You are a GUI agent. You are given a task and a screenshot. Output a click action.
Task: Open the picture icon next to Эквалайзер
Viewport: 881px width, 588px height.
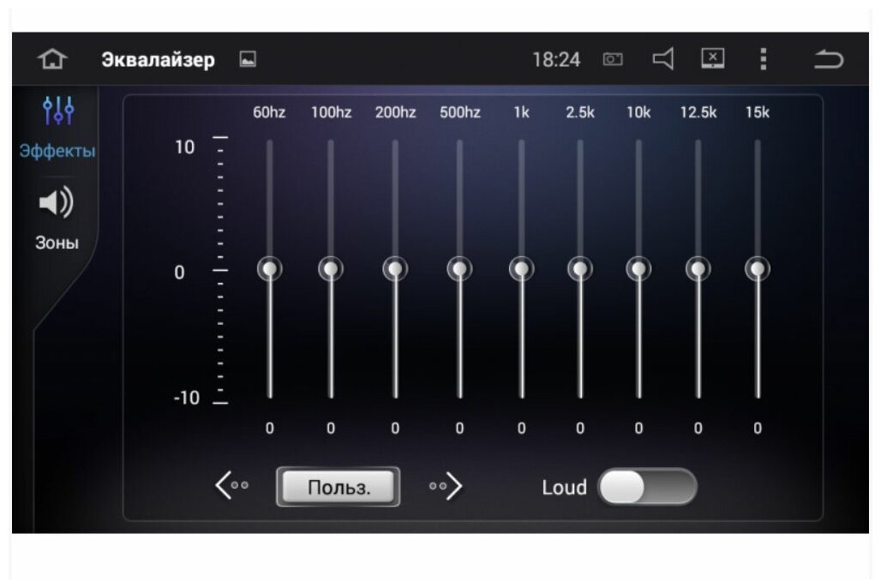(x=248, y=60)
